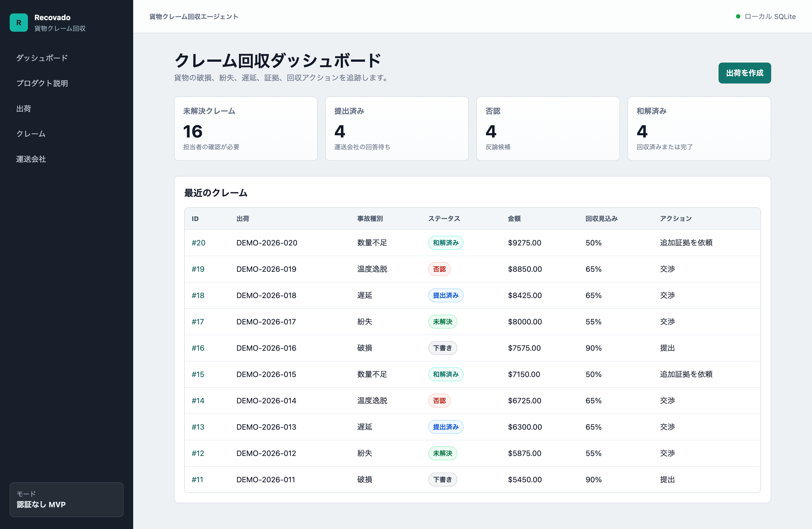812x529 pixels.
Task: Click the 和解済み badge in row #15
Action: coord(445,374)
